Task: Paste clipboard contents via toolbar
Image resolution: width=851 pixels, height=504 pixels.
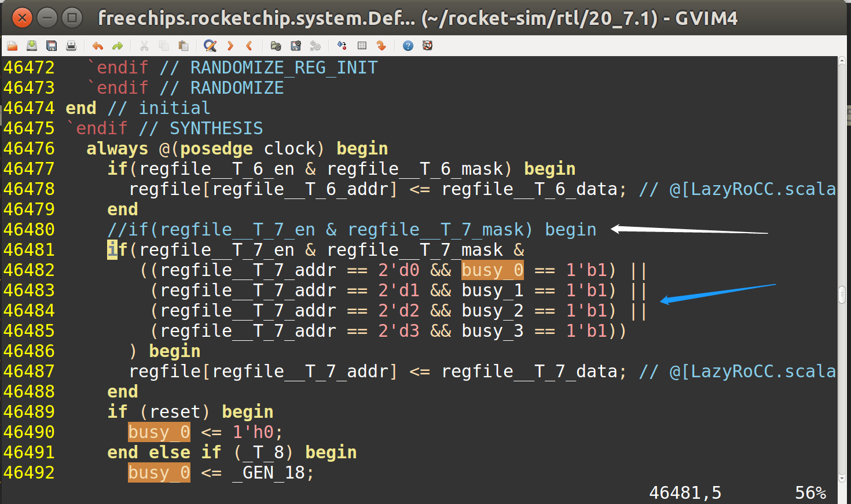Action: tap(184, 46)
